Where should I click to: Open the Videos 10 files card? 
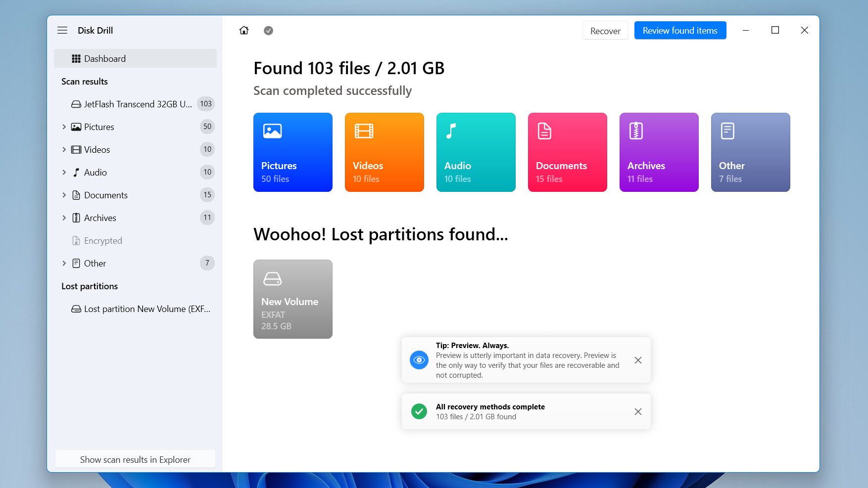(x=385, y=152)
